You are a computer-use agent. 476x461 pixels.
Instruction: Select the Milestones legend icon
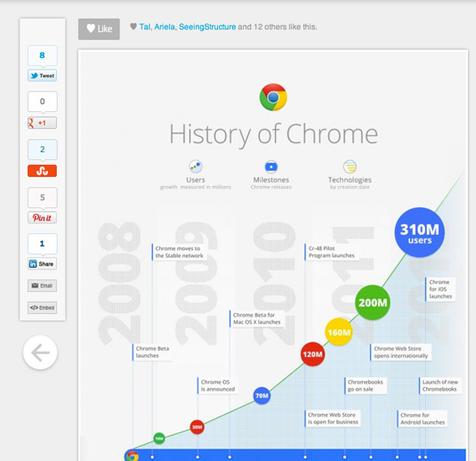coord(271,166)
